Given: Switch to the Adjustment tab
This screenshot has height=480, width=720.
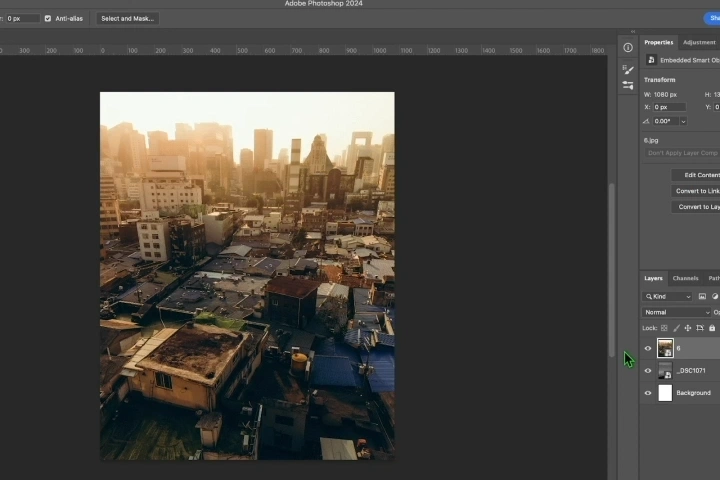Looking at the screenshot, I should tap(699, 42).
